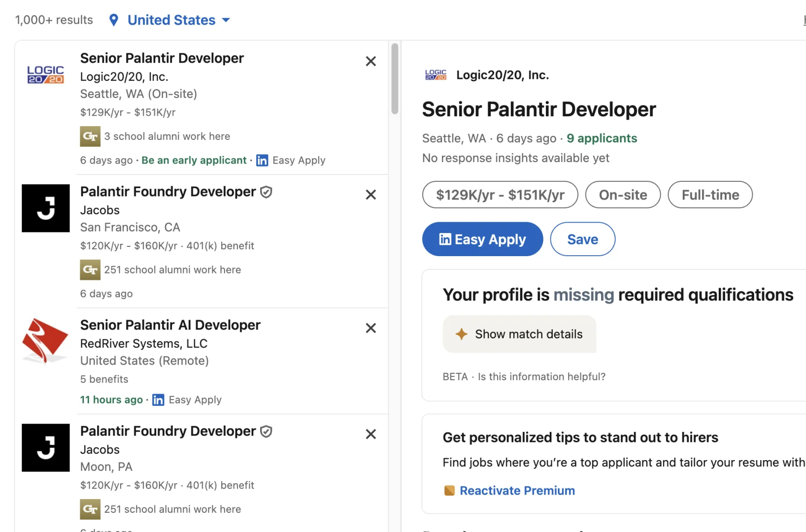Click the $129K/yr - $151K/yr salary pill
The width and height of the screenshot is (806, 532).
pyautogui.click(x=500, y=195)
